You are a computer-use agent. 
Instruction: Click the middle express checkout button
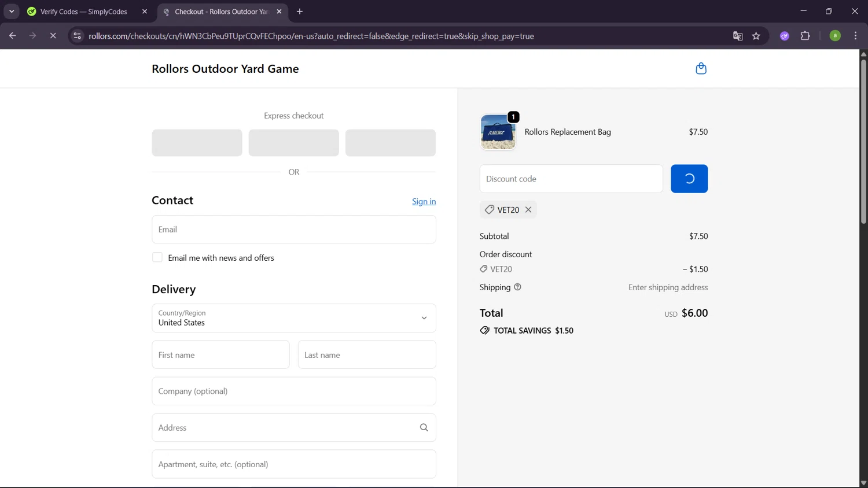(294, 143)
